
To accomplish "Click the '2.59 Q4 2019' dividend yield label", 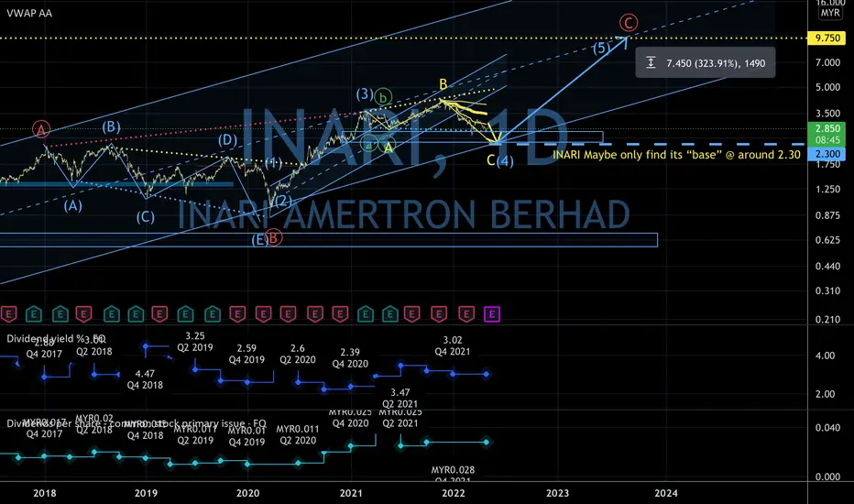I will (x=246, y=354).
